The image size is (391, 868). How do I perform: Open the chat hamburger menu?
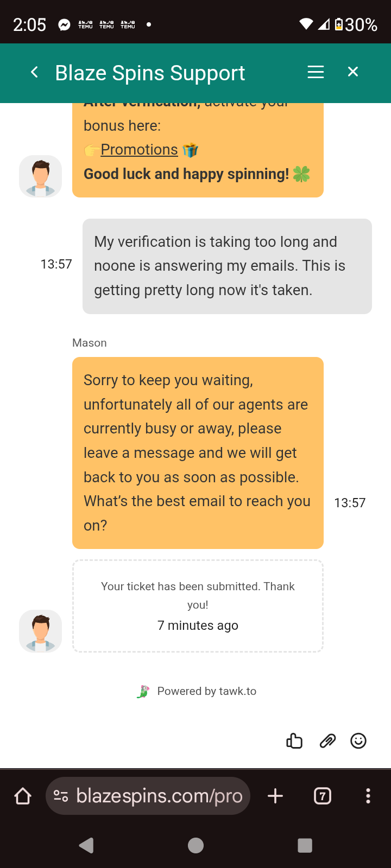316,72
